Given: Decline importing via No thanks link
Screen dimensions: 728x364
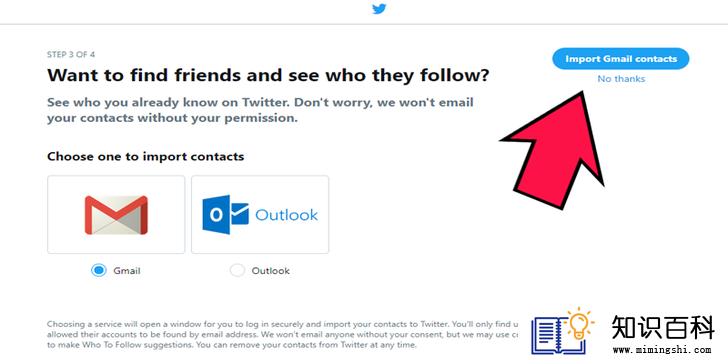Looking at the screenshot, I should coord(621,79).
